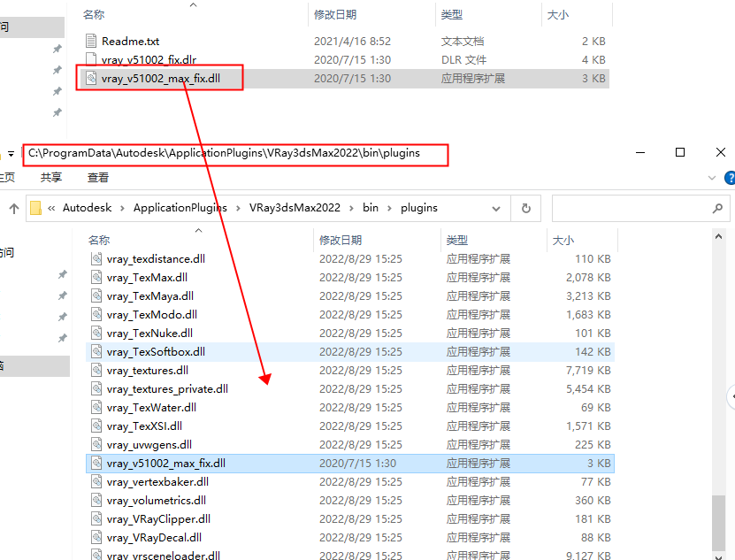
Task: Select the file name vray_volumetrics.dll
Action: pyautogui.click(x=156, y=501)
